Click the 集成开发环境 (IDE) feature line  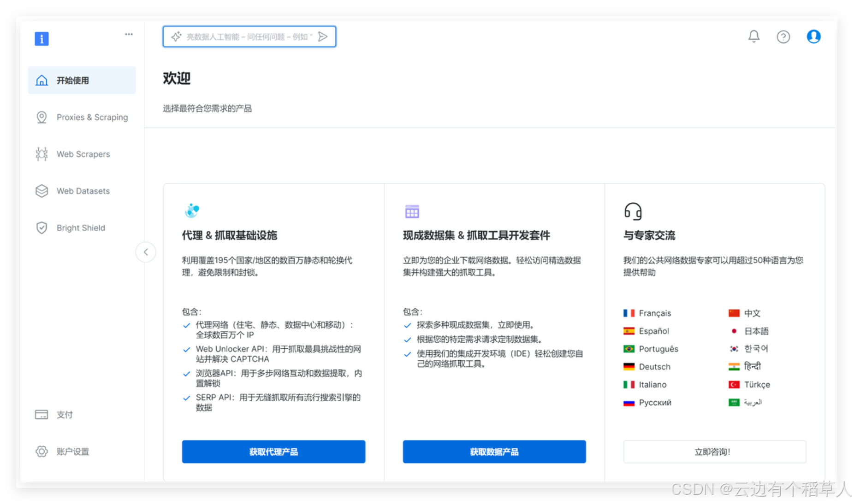(x=500, y=359)
